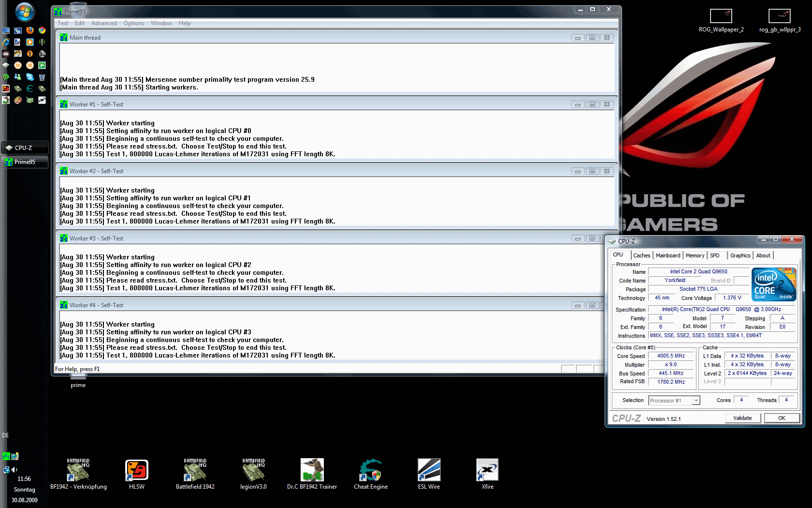
Task: Open Internet Explorer from the quick launch
Action: pos(6,42)
